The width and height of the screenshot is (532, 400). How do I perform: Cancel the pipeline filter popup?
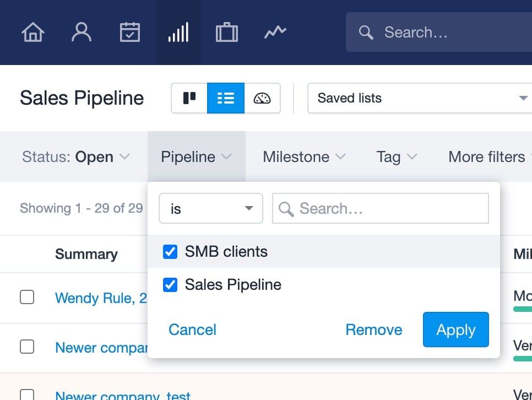coord(192,329)
